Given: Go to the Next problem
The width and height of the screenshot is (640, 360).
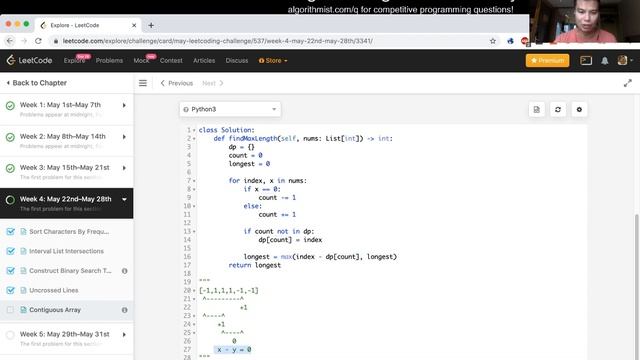Looking at the screenshot, I should tap(213, 83).
